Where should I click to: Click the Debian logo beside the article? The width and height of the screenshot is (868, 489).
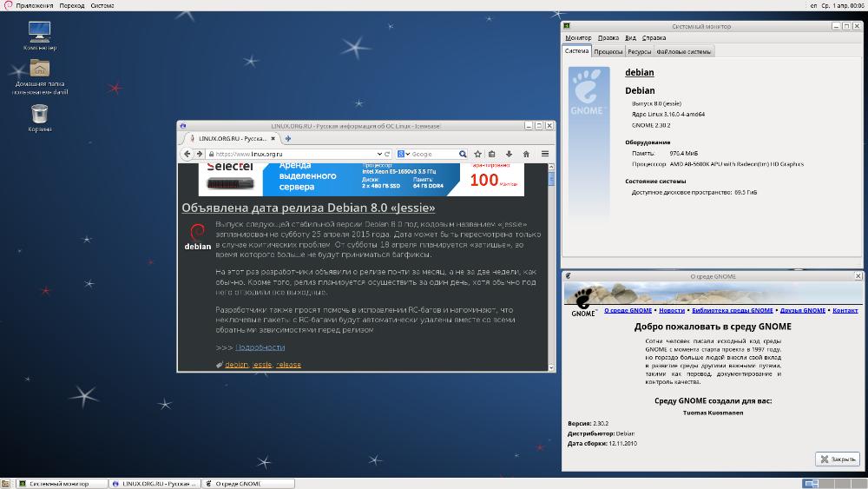198,237
